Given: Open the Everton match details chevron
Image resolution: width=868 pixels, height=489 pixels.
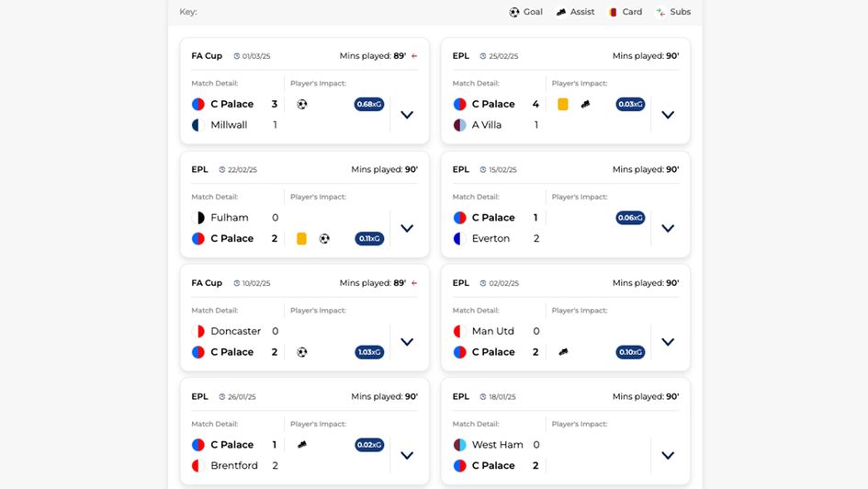Looking at the screenshot, I should tap(668, 228).
